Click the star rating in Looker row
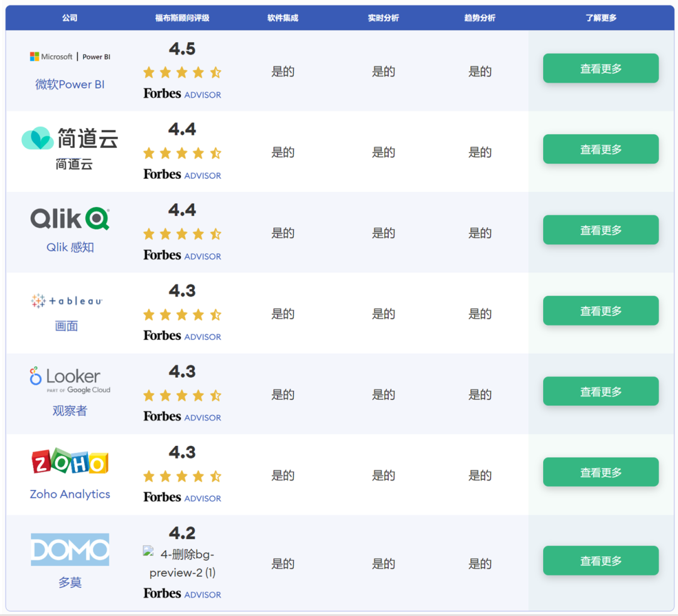The image size is (678, 616). coord(182,395)
